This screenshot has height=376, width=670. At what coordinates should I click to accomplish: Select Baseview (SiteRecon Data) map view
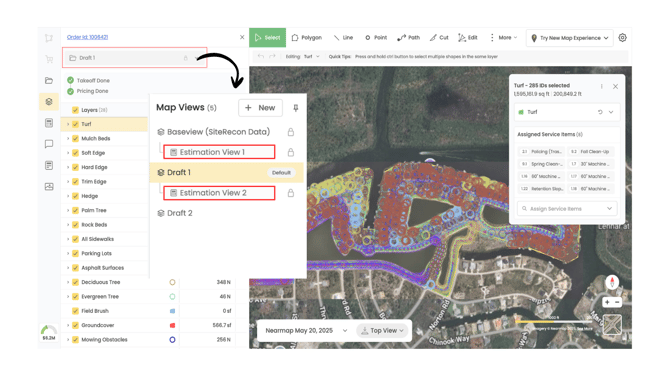point(218,132)
